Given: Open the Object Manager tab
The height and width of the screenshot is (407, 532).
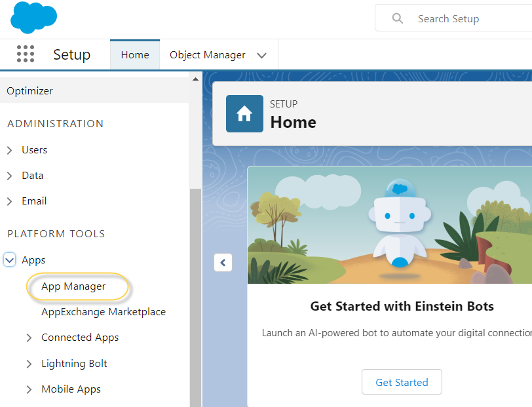Looking at the screenshot, I should tap(207, 54).
